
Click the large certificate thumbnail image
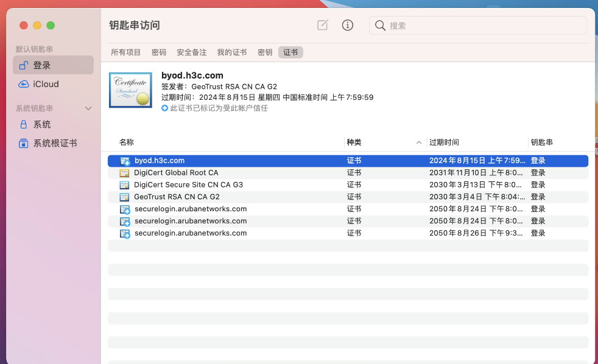130,90
